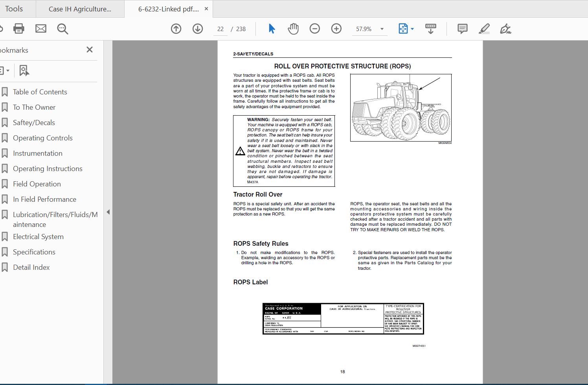
Task: Select the Highlight text pen tool
Action: pyautogui.click(x=484, y=29)
